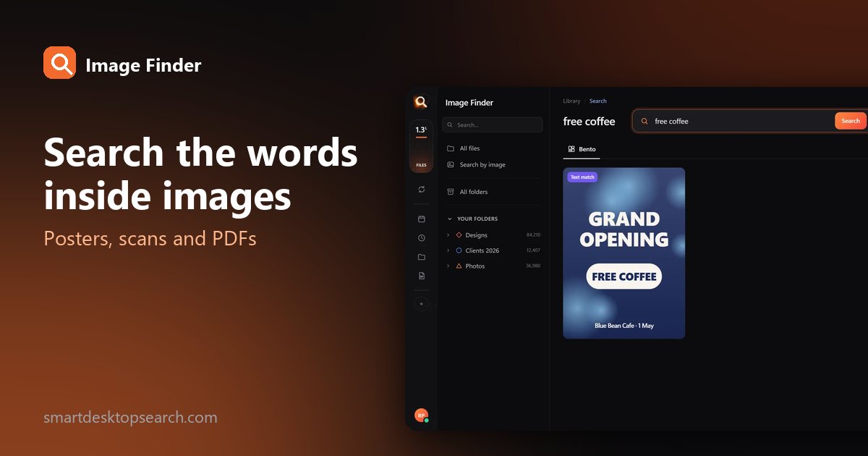This screenshot has width=868, height=456.
Task: Click the Search breadcrumb link
Action: pyautogui.click(x=597, y=101)
